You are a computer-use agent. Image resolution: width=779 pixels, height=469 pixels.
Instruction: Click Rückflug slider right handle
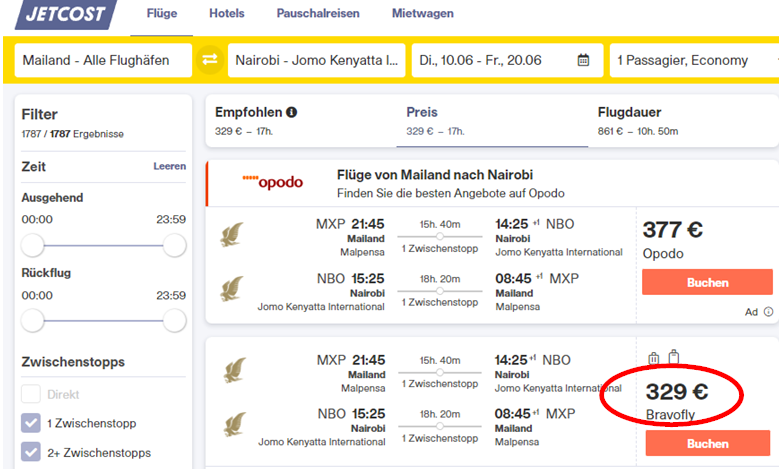tap(174, 321)
